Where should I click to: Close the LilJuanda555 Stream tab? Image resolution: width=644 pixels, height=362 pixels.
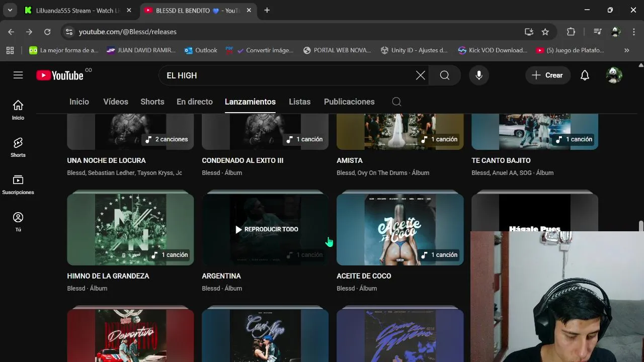tap(129, 10)
